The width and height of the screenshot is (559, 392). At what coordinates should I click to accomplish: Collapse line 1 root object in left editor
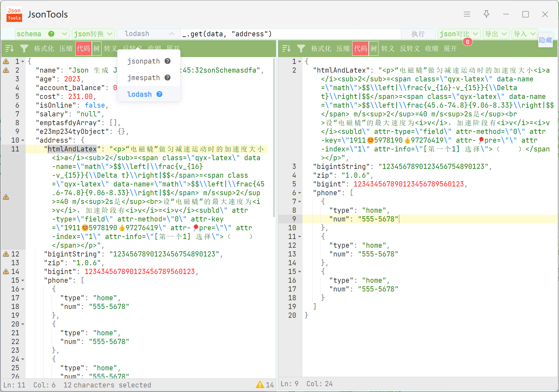[23, 62]
